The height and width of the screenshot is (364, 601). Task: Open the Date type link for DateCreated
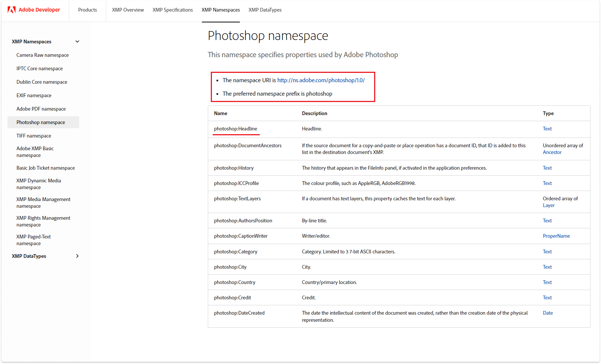[548, 313]
